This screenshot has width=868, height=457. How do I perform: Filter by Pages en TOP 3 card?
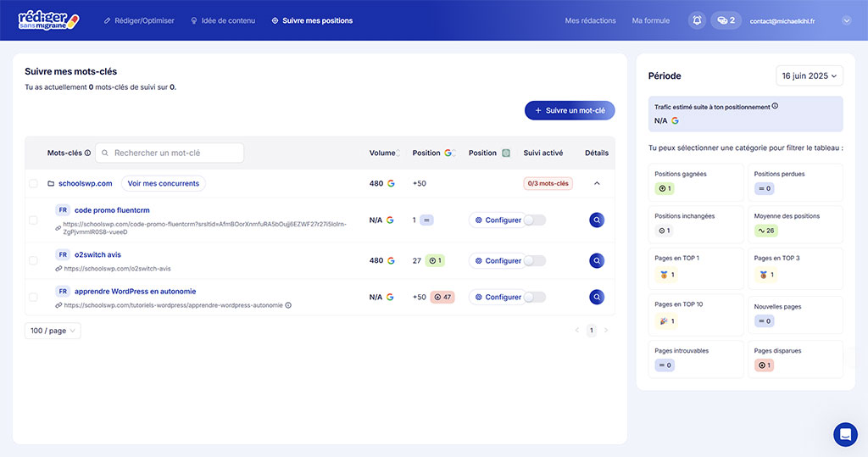coord(795,269)
